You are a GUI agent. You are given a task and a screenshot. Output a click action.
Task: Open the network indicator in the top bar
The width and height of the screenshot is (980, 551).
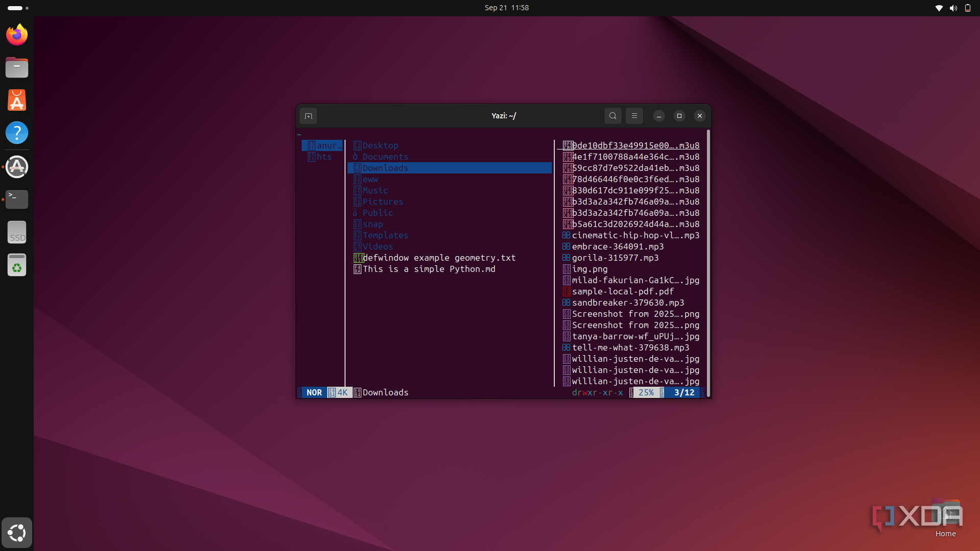(x=939, y=8)
